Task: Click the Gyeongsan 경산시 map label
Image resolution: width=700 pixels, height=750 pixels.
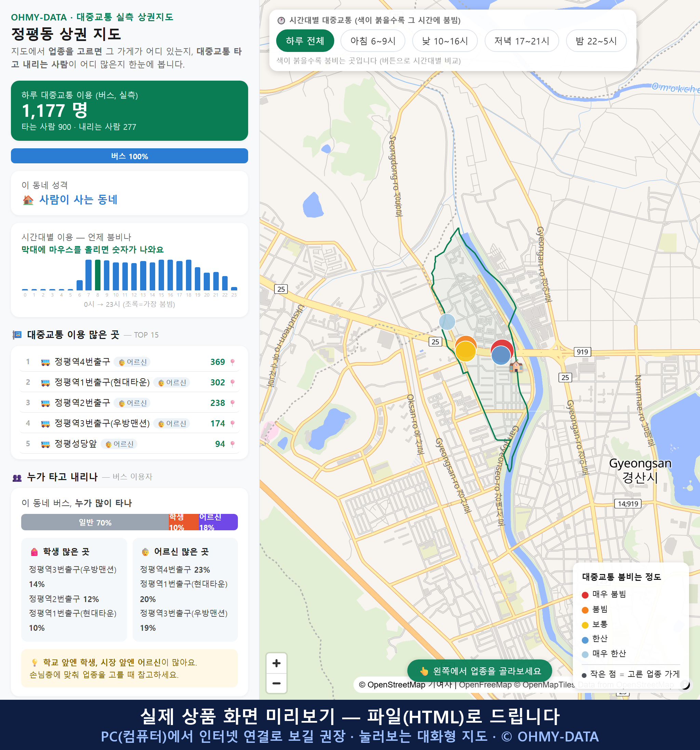Action: coord(640,470)
